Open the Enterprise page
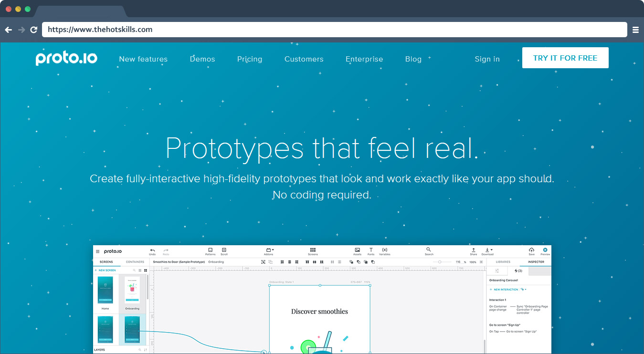This screenshot has height=354, width=644. (364, 59)
